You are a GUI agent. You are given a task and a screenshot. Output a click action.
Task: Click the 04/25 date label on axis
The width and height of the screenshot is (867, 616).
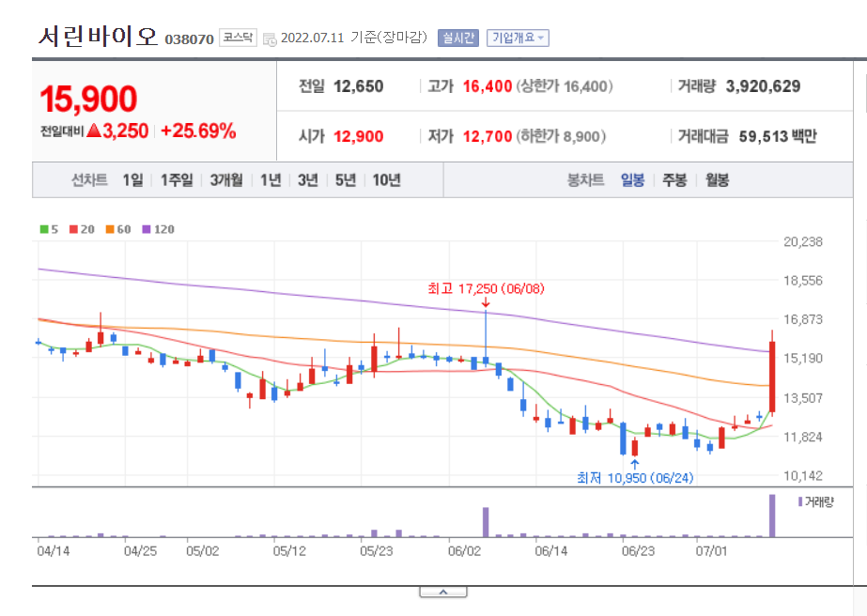pyautogui.click(x=141, y=551)
